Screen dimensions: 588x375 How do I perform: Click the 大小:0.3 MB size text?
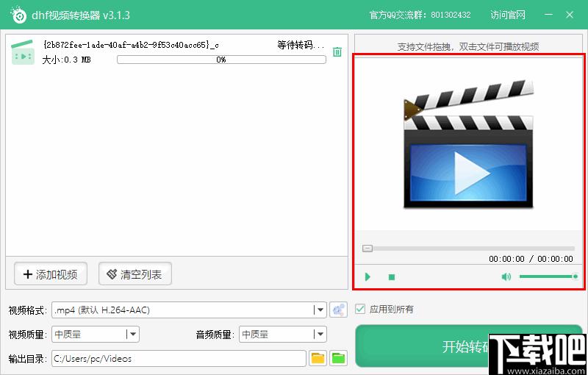(x=66, y=60)
